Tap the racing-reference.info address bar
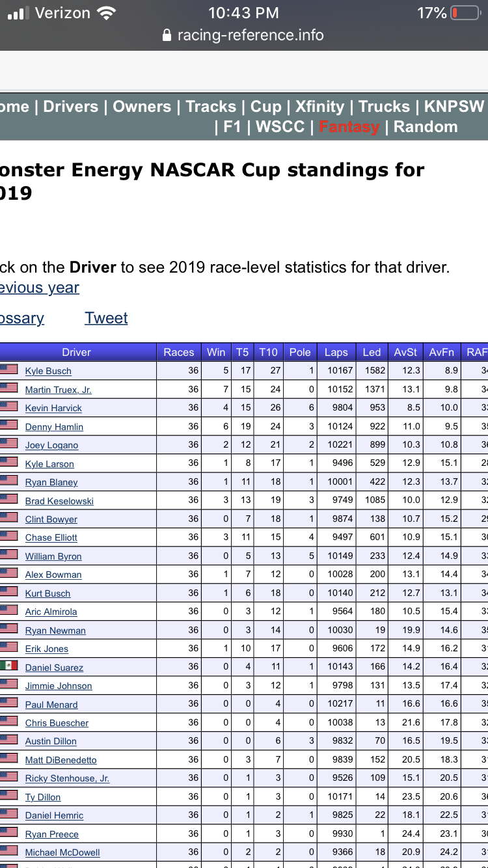 click(x=251, y=35)
